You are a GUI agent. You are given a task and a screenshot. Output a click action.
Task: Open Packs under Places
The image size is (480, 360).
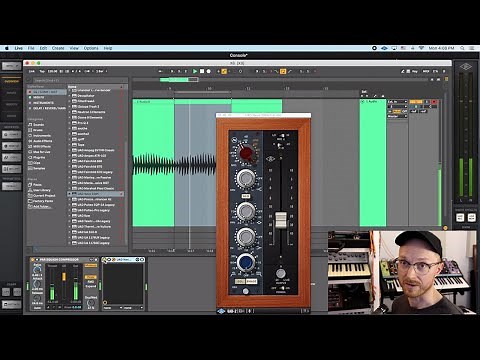(x=37, y=185)
